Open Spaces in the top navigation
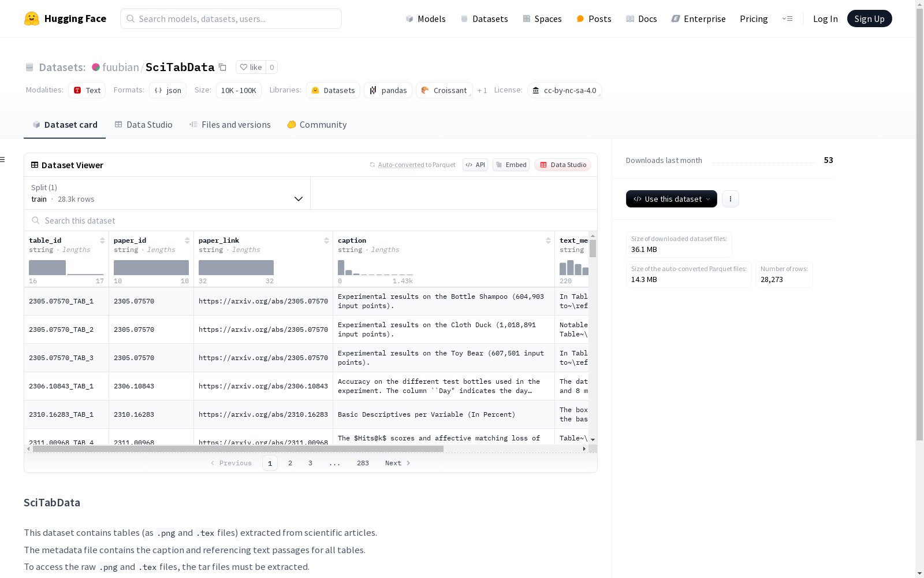 (x=542, y=18)
